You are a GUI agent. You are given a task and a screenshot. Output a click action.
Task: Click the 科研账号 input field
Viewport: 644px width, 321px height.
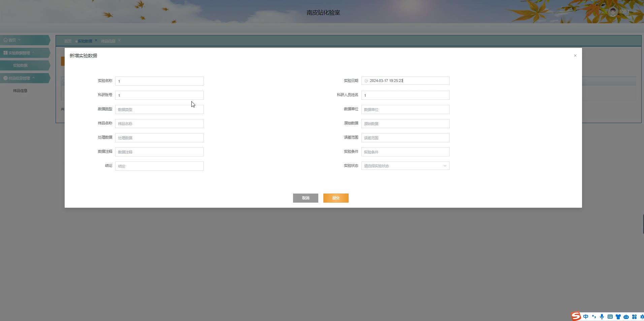pos(159,95)
